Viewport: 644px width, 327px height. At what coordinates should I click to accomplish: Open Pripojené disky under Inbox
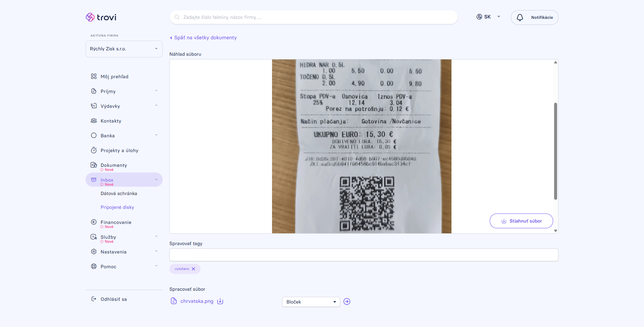pyautogui.click(x=117, y=207)
